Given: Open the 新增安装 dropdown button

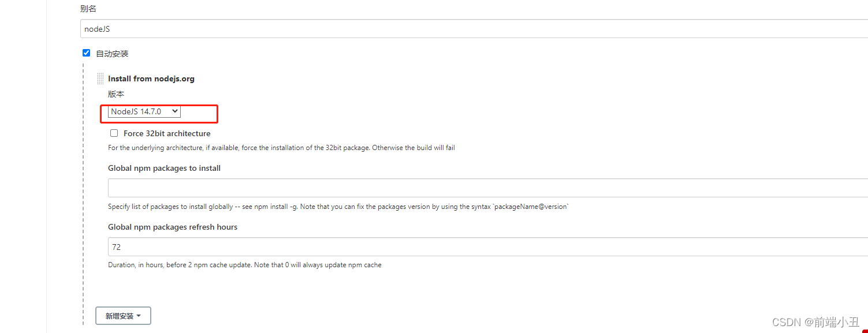Looking at the screenshot, I should tap(123, 316).
